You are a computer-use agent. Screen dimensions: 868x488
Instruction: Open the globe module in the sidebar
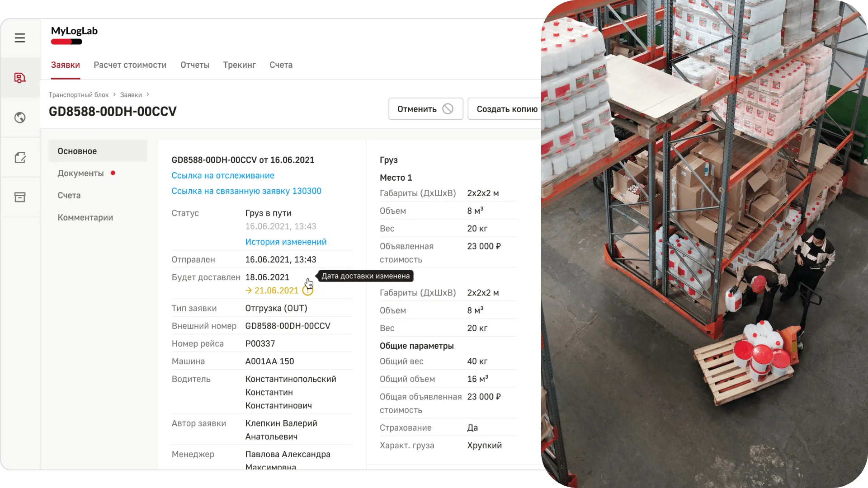(x=20, y=117)
